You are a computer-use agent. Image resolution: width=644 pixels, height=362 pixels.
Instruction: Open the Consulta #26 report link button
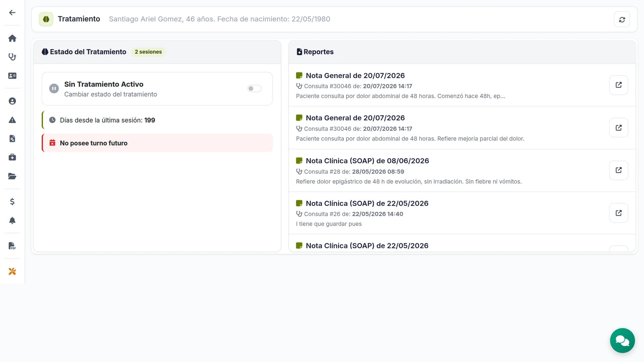coord(619,213)
